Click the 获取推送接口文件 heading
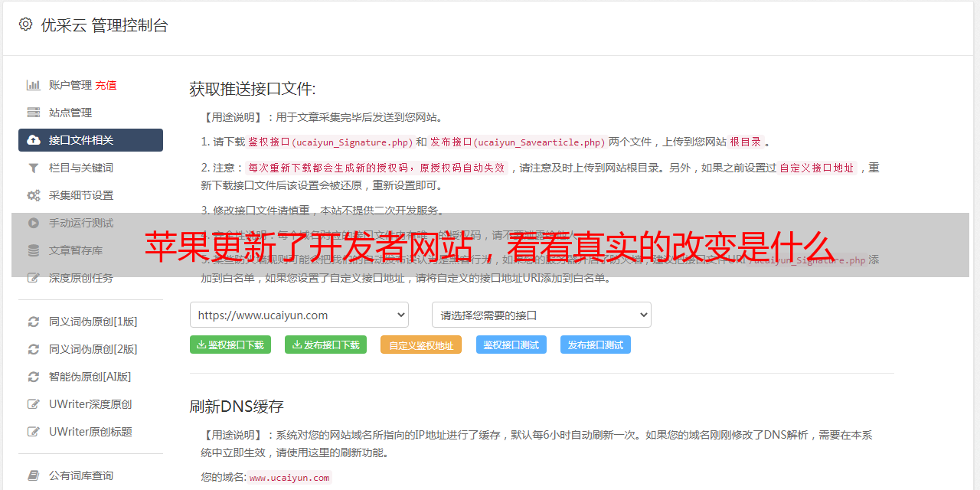 point(253,89)
